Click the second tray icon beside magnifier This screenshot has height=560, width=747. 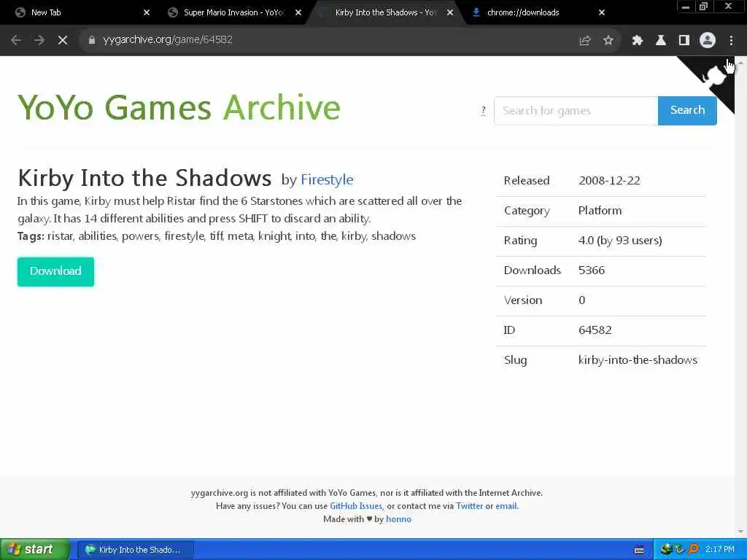click(680, 550)
